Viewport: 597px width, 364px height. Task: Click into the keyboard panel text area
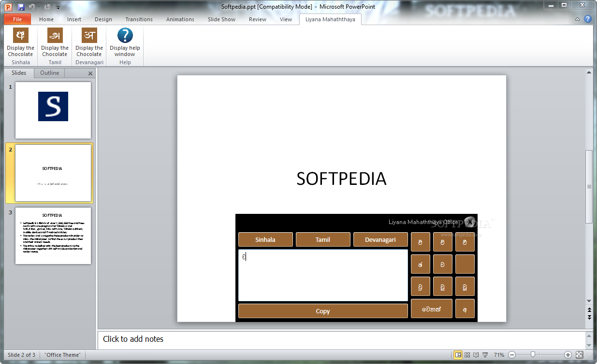pyautogui.click(x=323, y=275)
